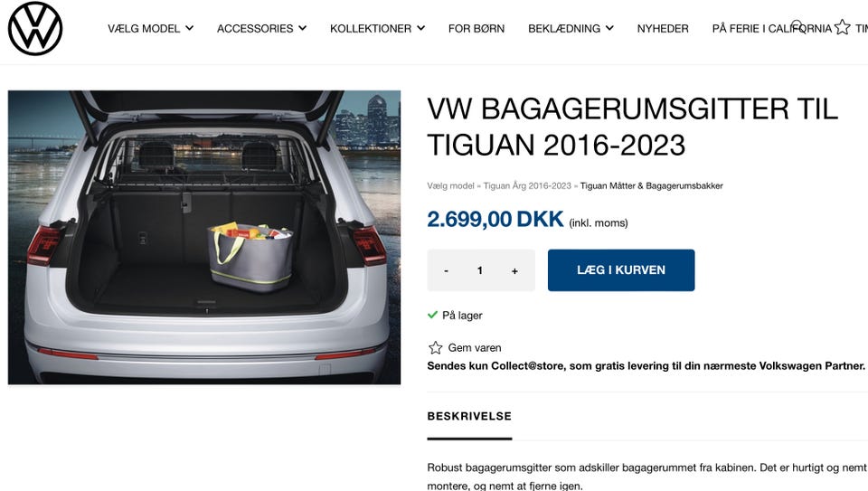The height and width of the screenshot is (491, 868).
Task: Click the favorites star in the header
Action: pos(842,26)
